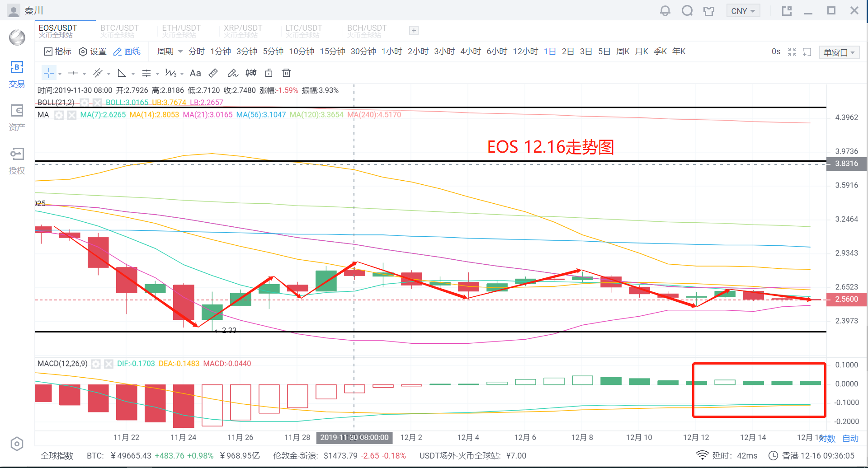Switch to the XRP/USDT tab

pos(243,31)
